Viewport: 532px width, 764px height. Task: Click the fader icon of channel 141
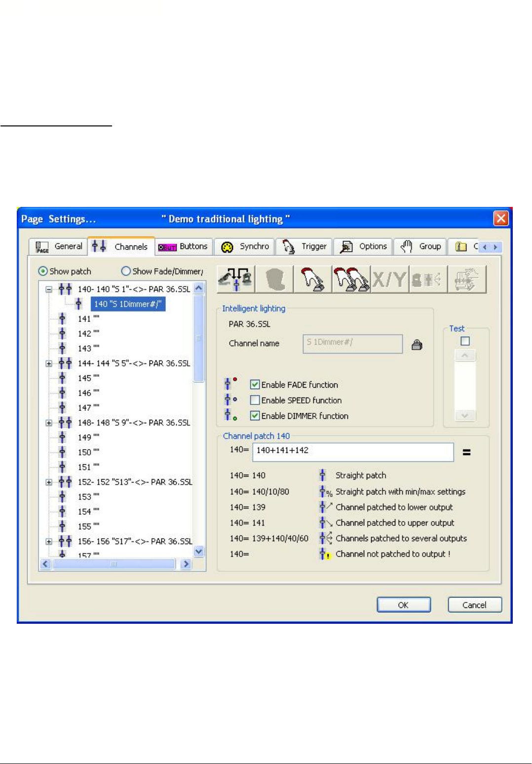(x=62, y=319)
